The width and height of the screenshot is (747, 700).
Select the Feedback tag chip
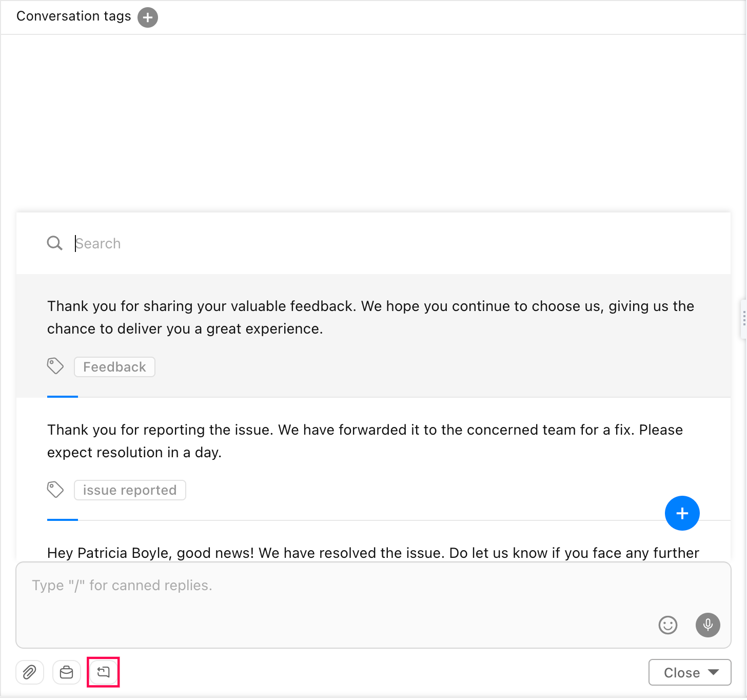click(x=114, y=366)
